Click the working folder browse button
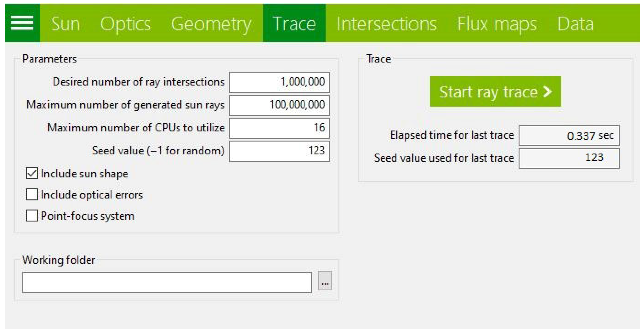This screenshot has height=333, width=644. 325,281
